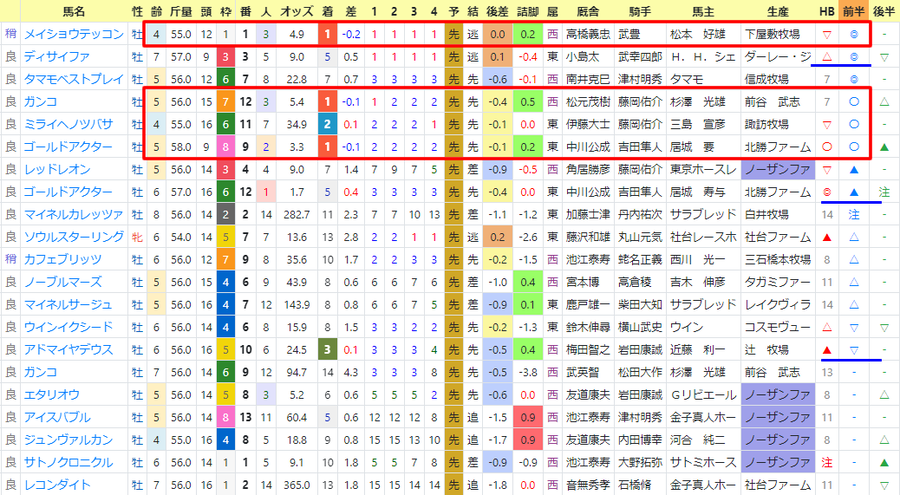Click jockey 武幸四郎 cell

(640, 57)
